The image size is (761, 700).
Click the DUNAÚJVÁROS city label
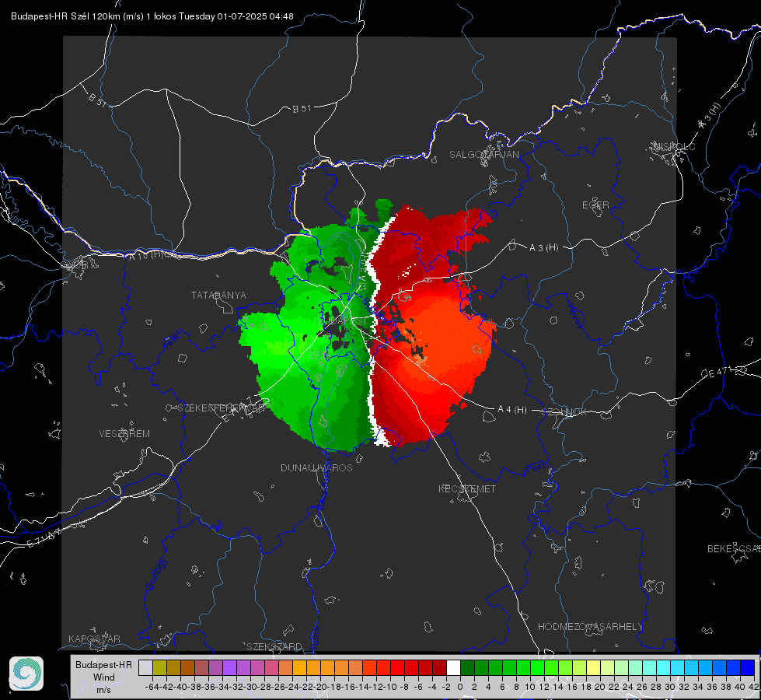click(316, 467)
